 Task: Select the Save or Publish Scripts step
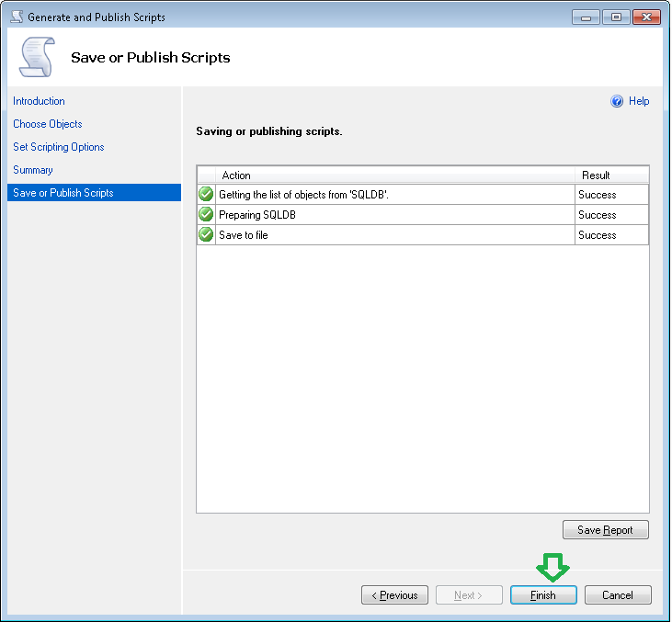tap(63, 193)
